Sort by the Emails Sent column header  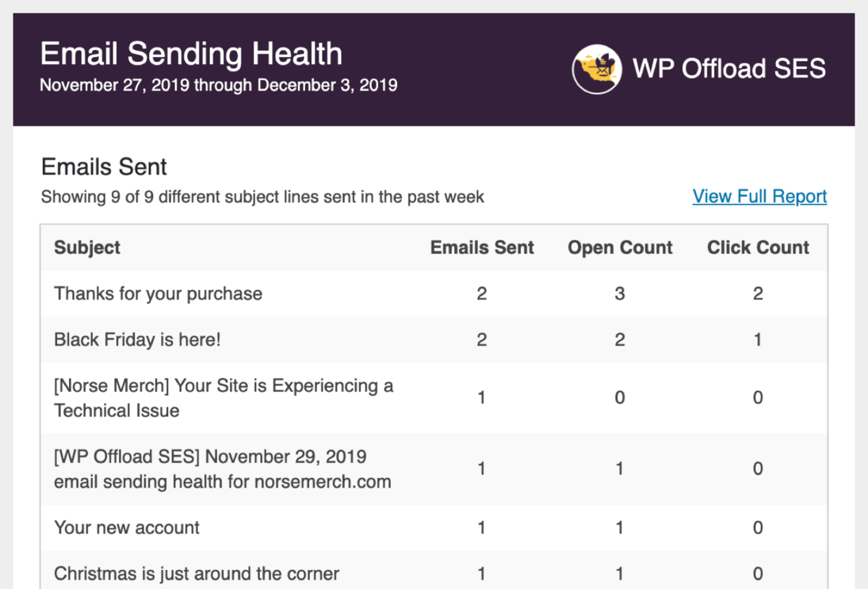(482, 247)
